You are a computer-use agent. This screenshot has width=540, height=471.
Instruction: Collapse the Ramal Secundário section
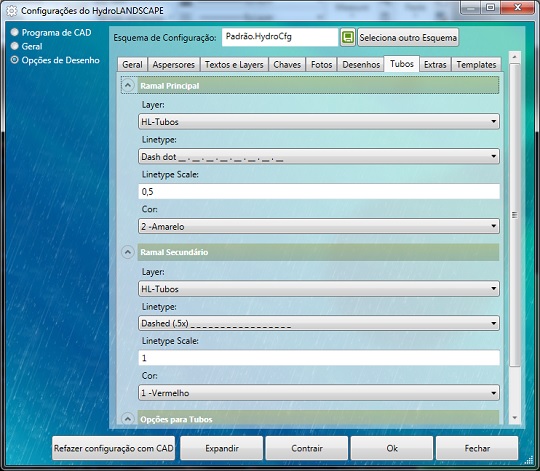(128, 252)
